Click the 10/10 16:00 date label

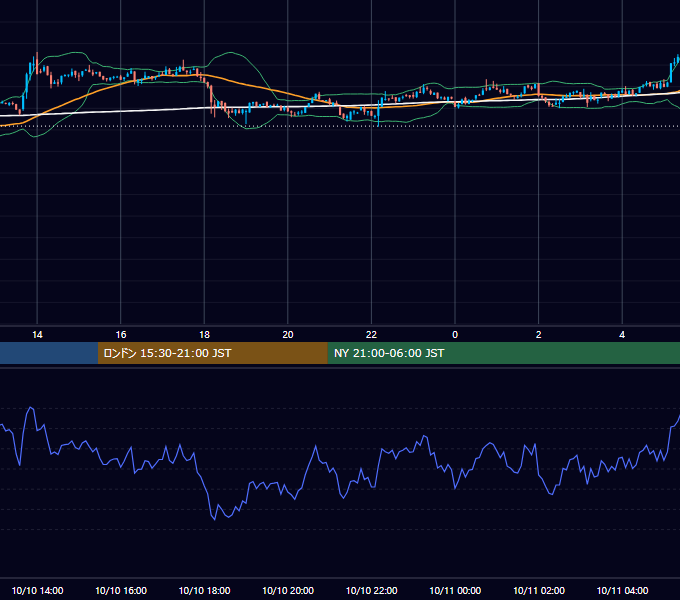click(121, 590)
